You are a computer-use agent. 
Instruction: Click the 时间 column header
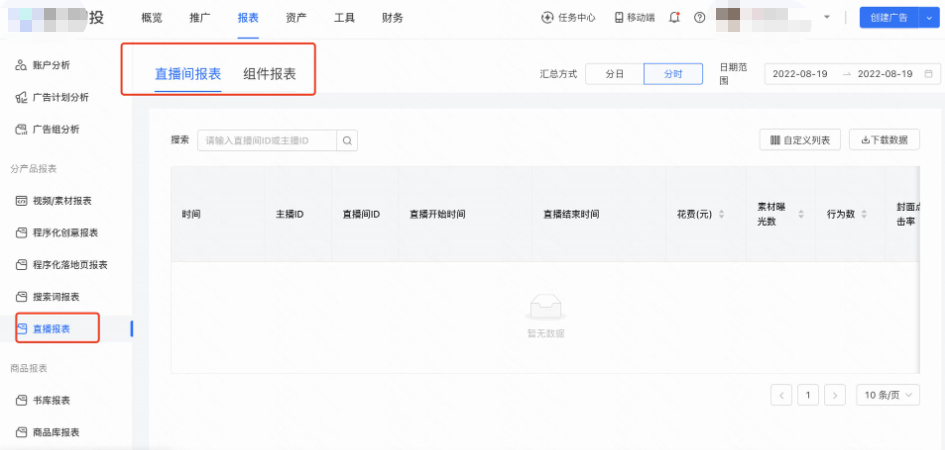(191, 214)
